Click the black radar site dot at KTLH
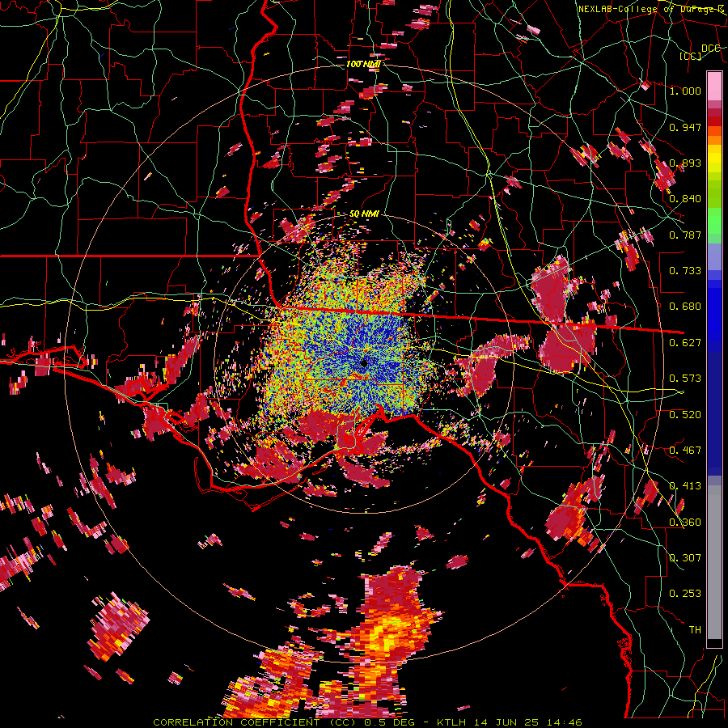Image resolution: width=728 pixels, height=728 pixels. pyautogui.click(x=365, y=363)
